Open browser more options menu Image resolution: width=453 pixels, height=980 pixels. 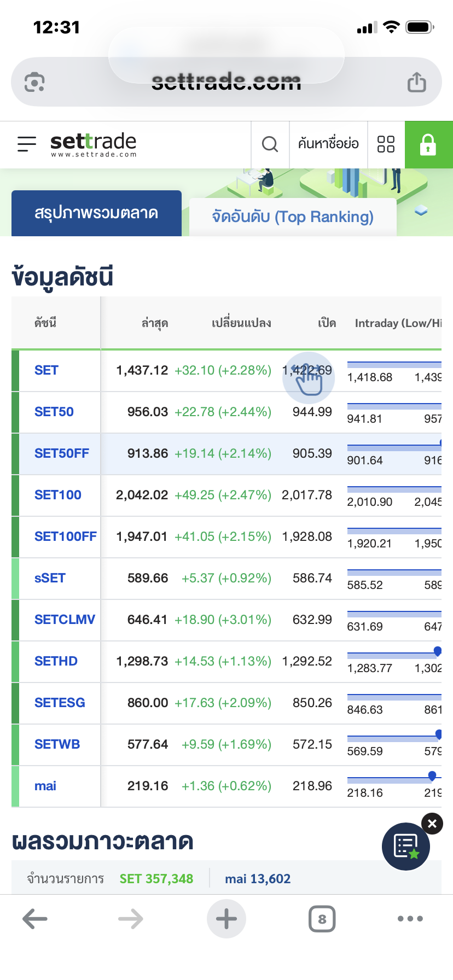pyautogui.click(x=410, y=919)
